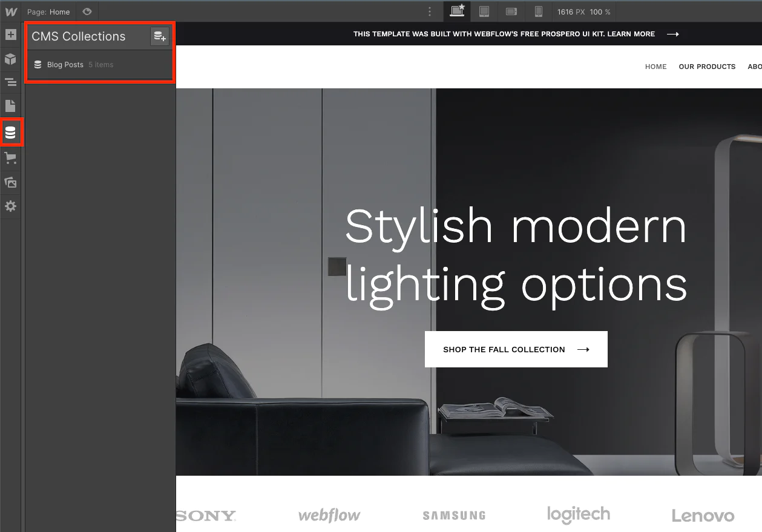Switch to mobile landscape breakpoint
Image resolution: width=762 pixels, height=532 pixels.
[x=511, y=11]
